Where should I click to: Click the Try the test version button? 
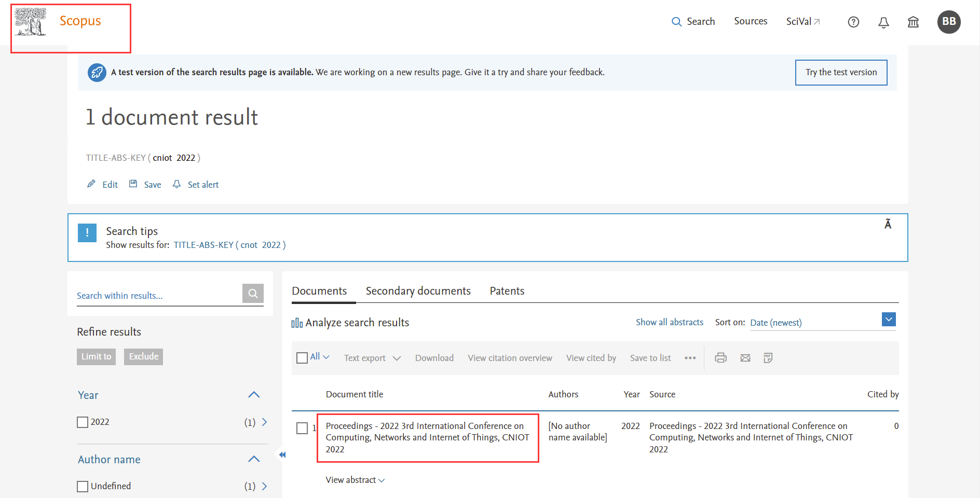point(841,73)
